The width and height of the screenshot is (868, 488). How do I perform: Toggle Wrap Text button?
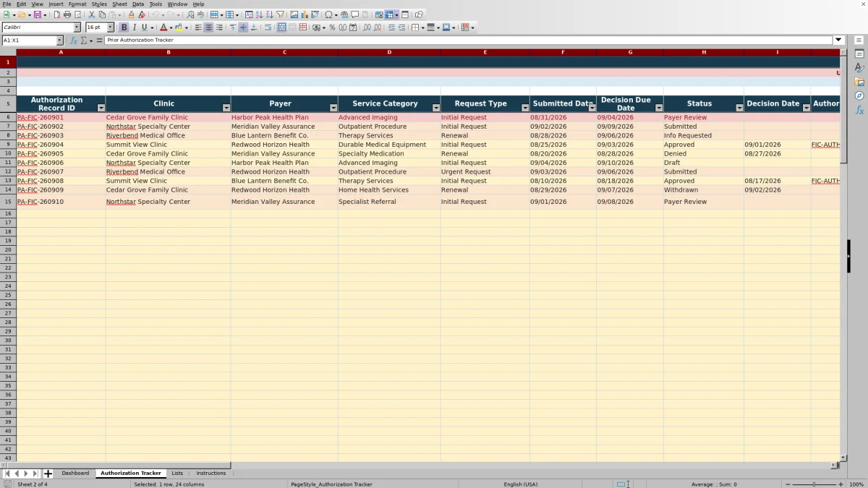[268, 27]
